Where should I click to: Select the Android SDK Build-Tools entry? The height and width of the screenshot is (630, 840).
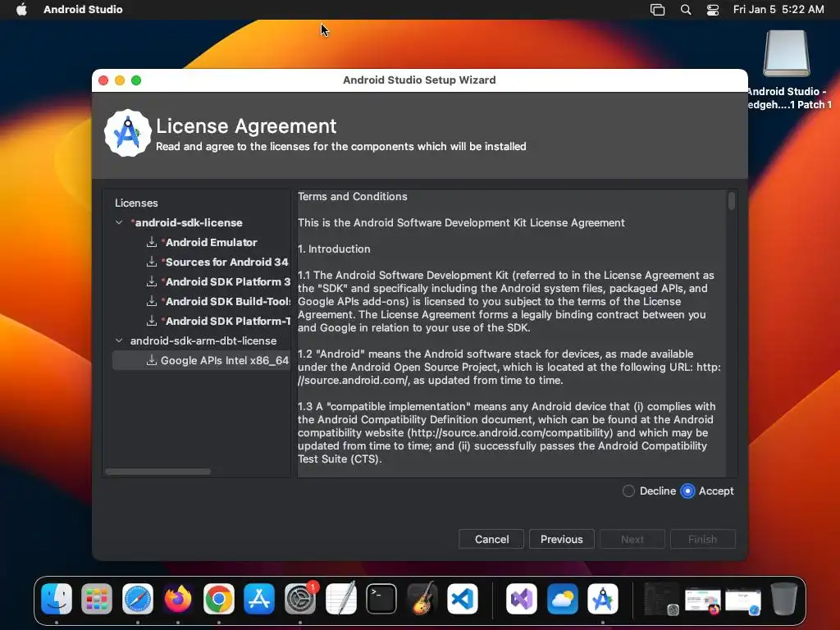pos(202,301)
